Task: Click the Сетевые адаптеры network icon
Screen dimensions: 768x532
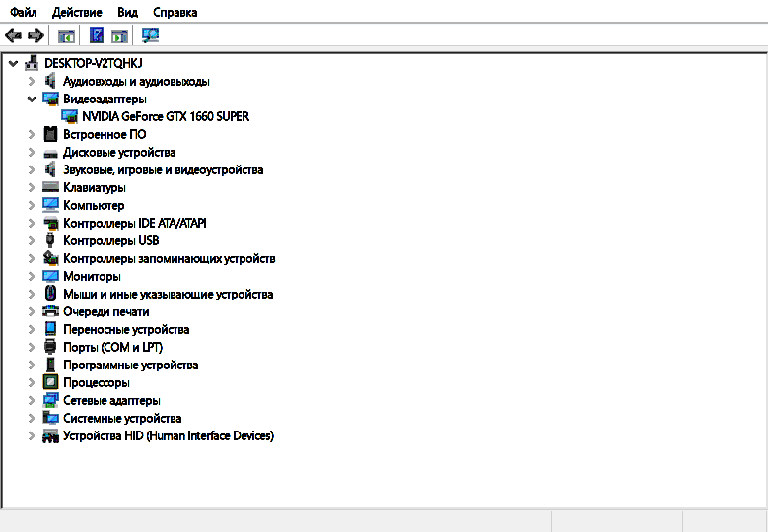Action: pyautogui.click(x=51, y=400)
